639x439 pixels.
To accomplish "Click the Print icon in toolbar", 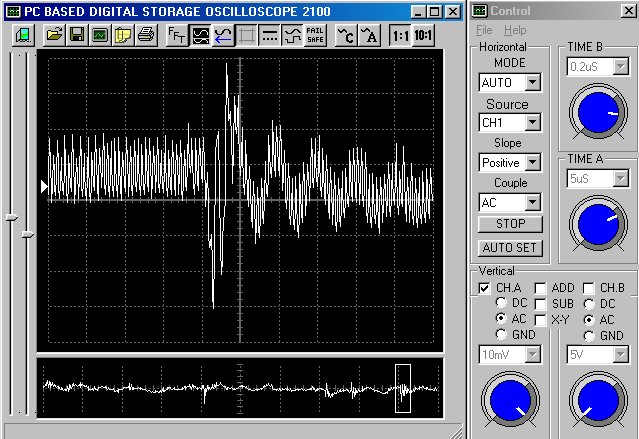I will click(146, 36).
